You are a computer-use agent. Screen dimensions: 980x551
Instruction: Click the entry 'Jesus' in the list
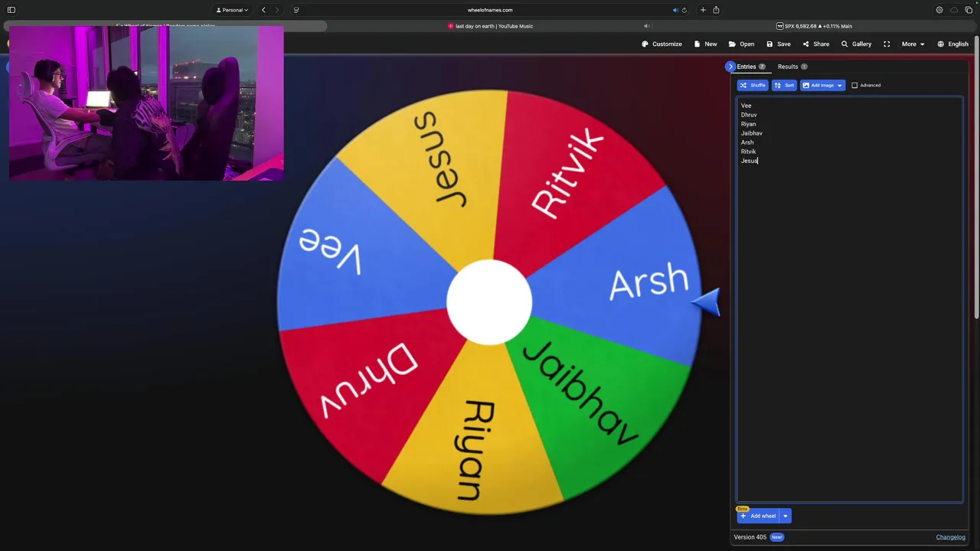[x=749, y=161]
